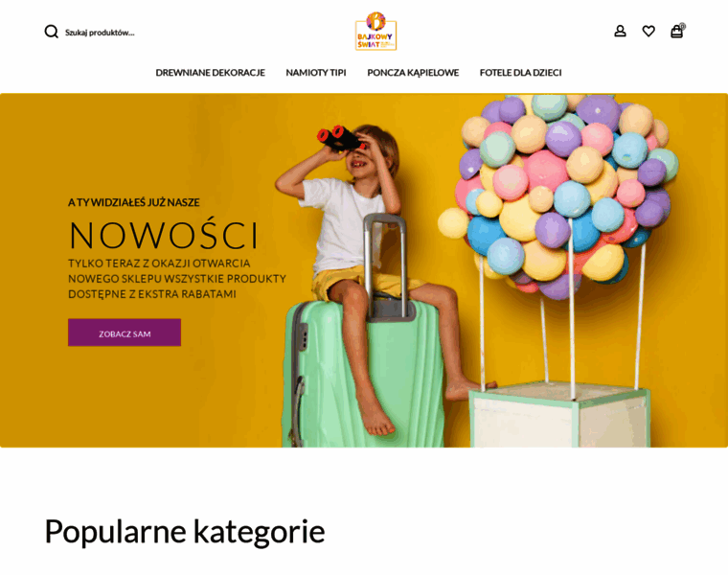Click the 'Zobacz Sam' button
Viewport: 728px width, 575px height.
125,333
